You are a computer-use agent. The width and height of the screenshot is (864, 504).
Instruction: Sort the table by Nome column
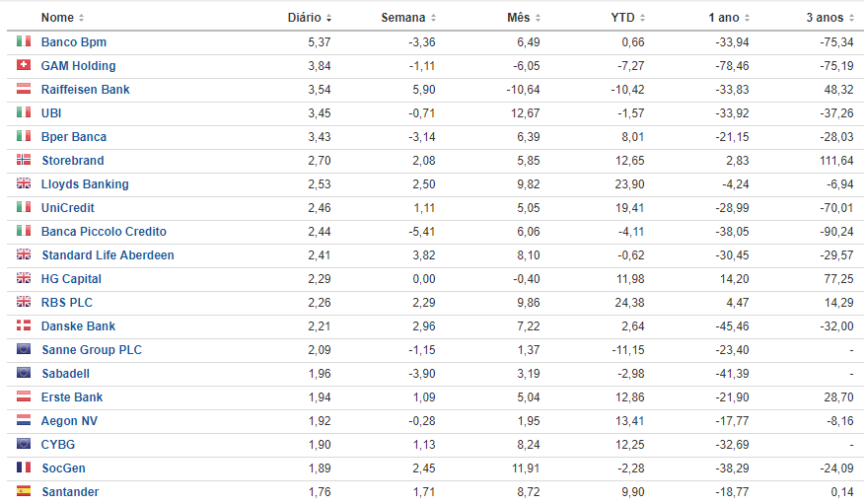click(62, 18)
